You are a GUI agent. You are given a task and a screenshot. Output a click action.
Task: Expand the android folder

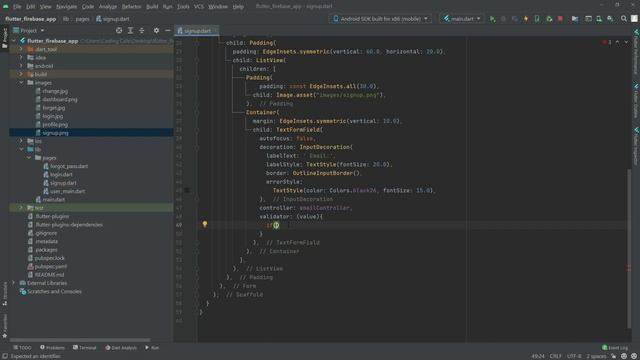pos(21,66)
